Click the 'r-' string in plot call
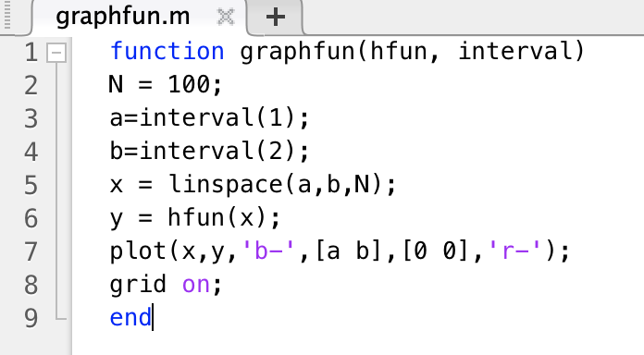The width and height of the screenshot is (644, 355). tap(514, 251)
